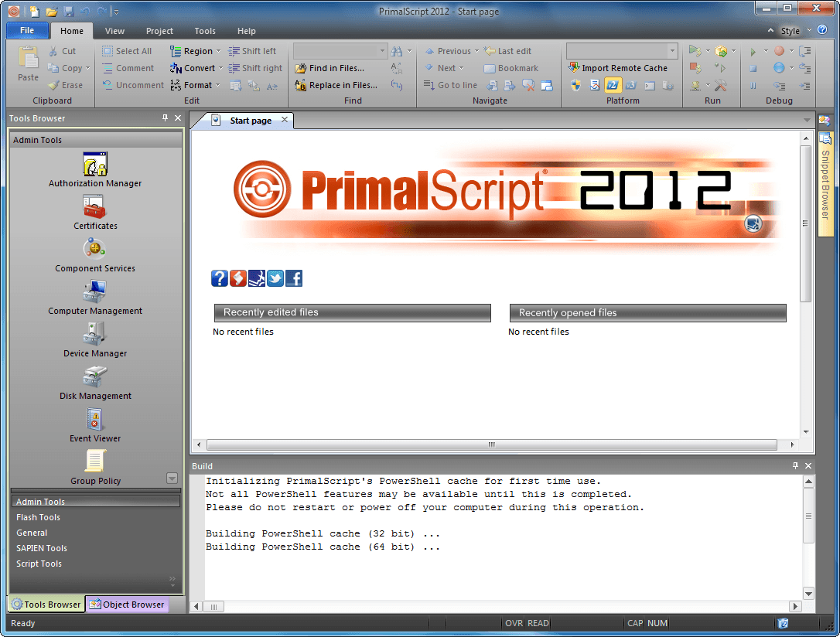Toggle the PowerShell V3 platform button
The image size is (840, 637).
[631, 86]
